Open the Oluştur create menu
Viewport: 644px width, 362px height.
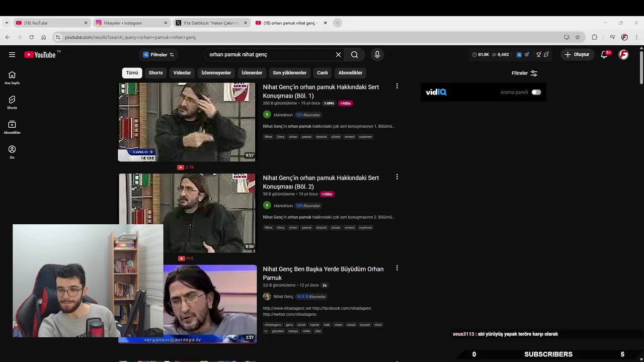tap(577, 54)
